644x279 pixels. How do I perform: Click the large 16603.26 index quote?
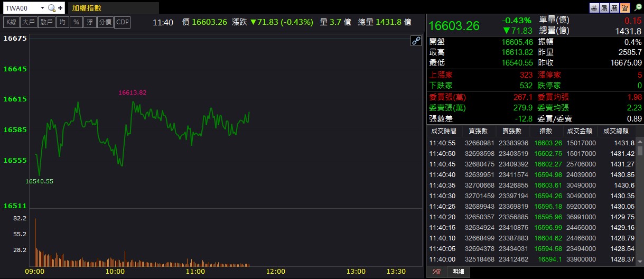coord(454,26)
